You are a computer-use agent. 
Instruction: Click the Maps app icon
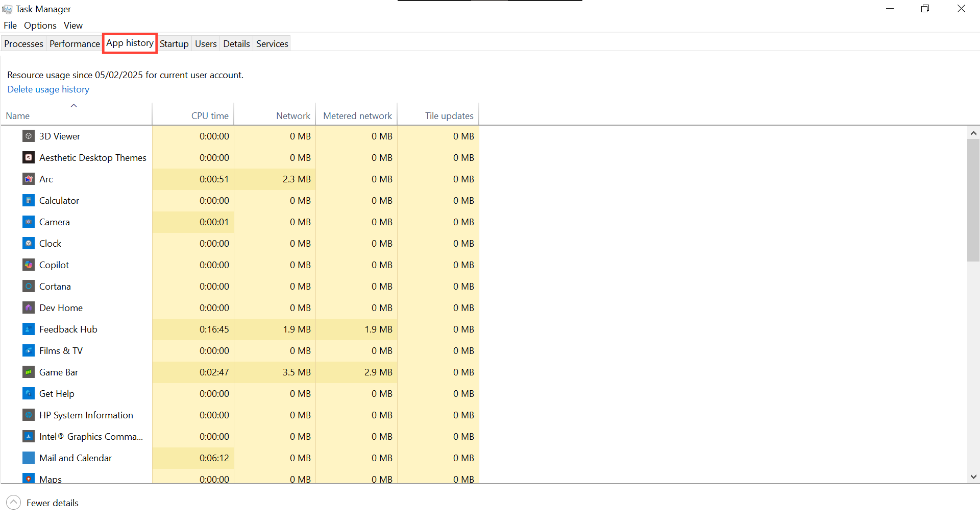[29, 479]
